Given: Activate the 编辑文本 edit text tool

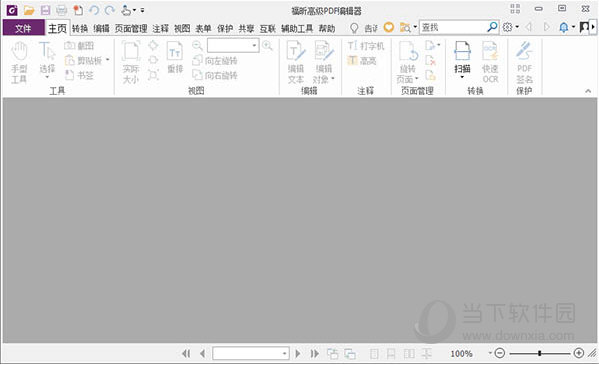Looking at the screenshot, I should [296, 62].
